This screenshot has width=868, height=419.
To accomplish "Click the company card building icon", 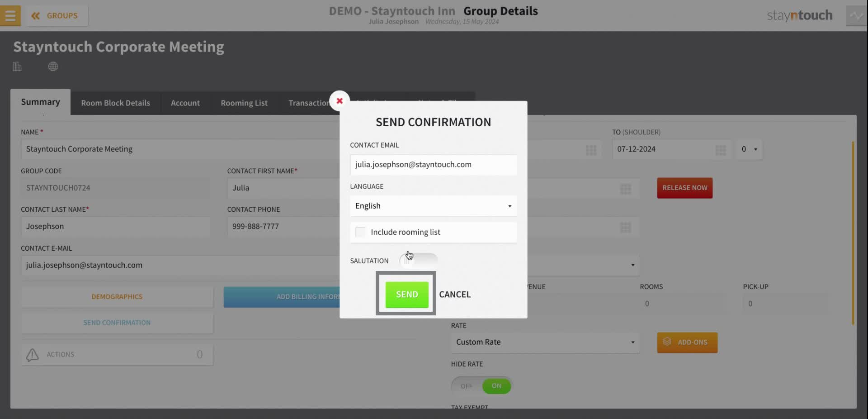I will tap(17, 67).
